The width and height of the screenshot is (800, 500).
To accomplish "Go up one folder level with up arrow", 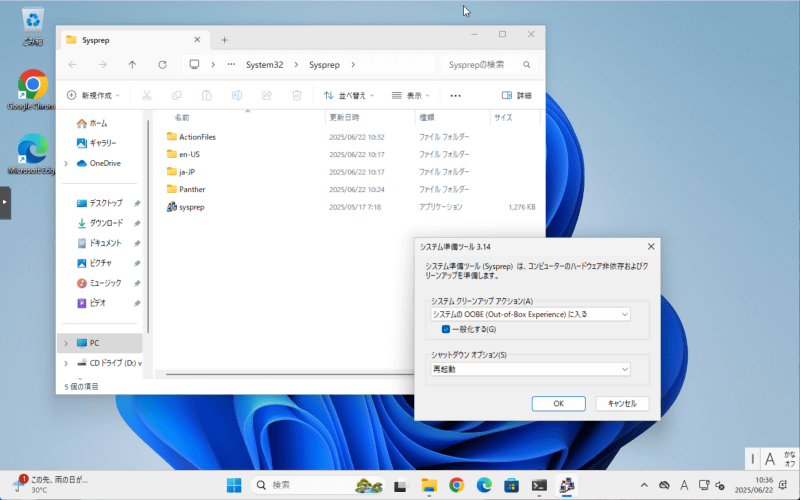I will (132, 65).
